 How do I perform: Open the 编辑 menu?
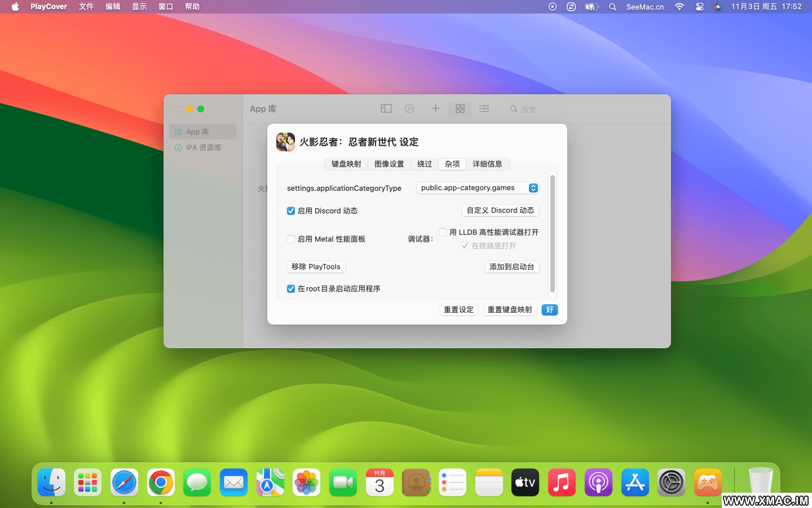tap(113, 7)
